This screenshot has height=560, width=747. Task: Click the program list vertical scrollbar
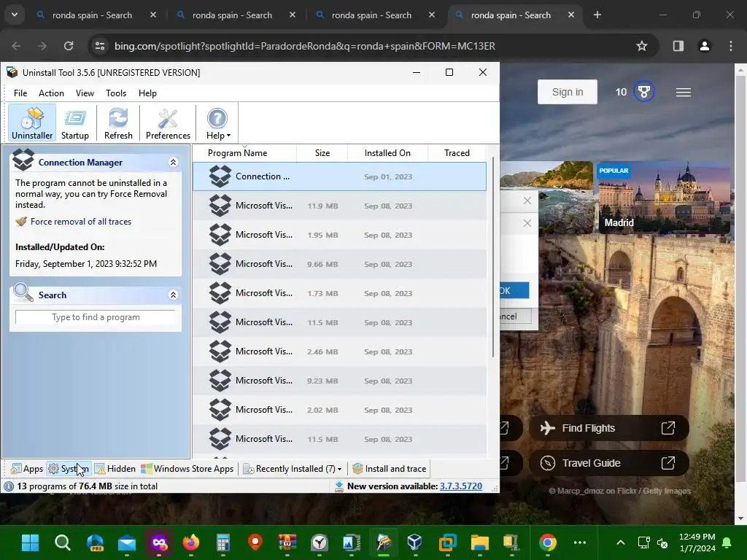(492, 257)
